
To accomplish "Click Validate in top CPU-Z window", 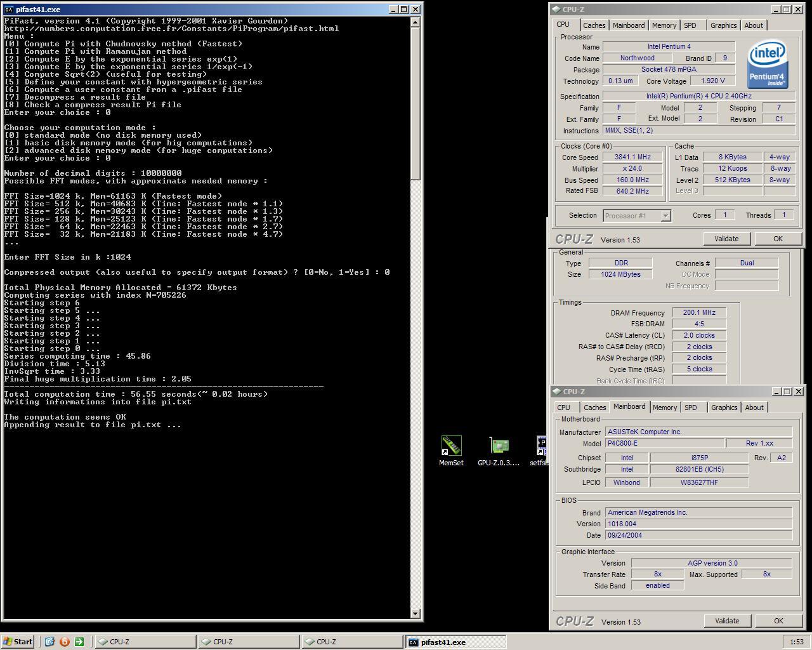I will [x=726, y=239].
